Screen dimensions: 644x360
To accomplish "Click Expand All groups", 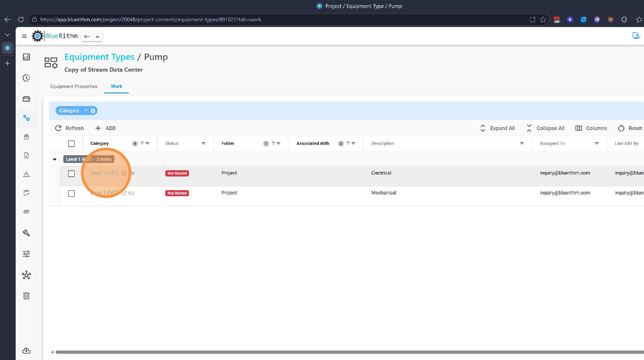I will click(498, 128).
